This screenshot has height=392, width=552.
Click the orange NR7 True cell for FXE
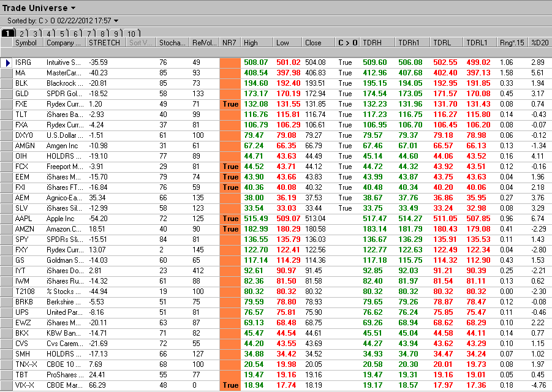point(230,104)
